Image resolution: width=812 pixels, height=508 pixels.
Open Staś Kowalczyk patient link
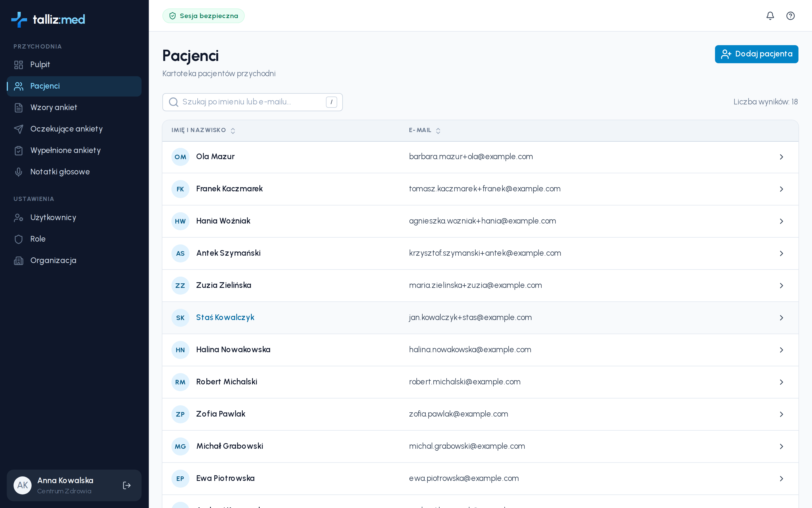[x=225, y=317]
